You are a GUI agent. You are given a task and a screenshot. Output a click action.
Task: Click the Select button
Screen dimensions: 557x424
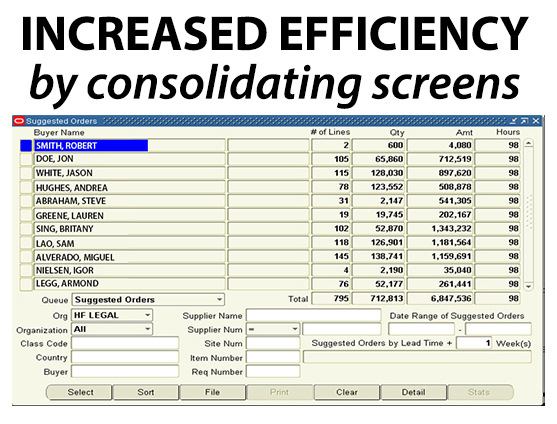(x=80, y=392)
